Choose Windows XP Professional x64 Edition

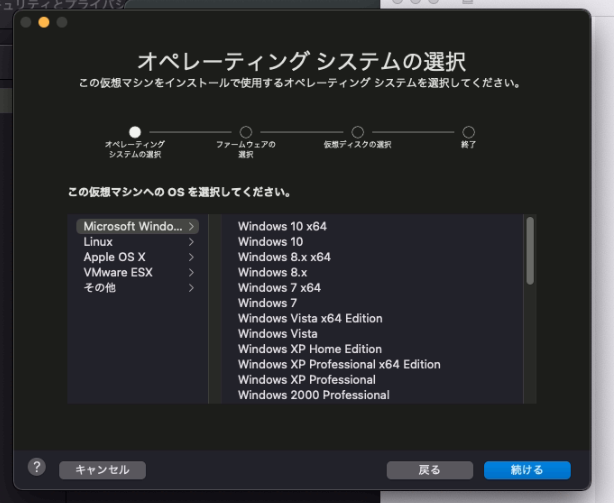(339, 364)
